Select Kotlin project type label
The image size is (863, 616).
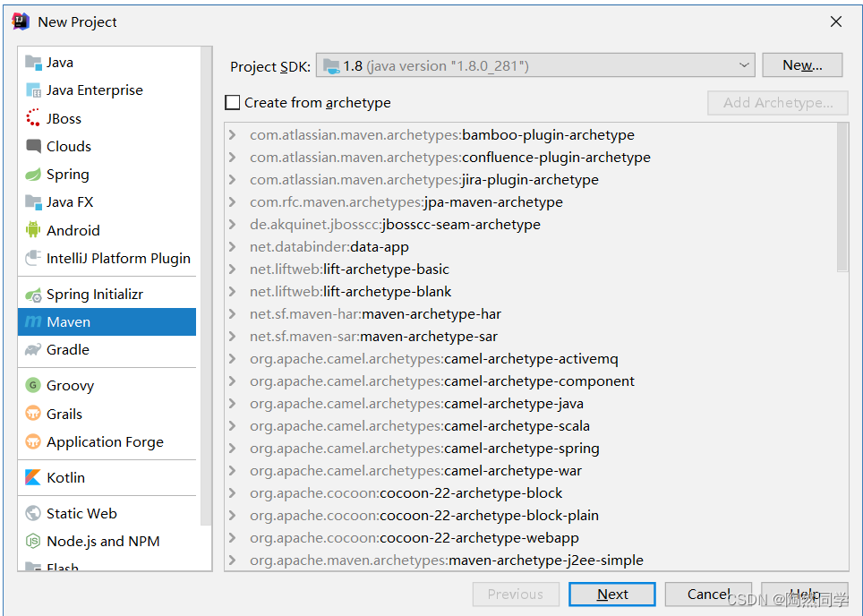pyautogui.click(x=66, y=477)
